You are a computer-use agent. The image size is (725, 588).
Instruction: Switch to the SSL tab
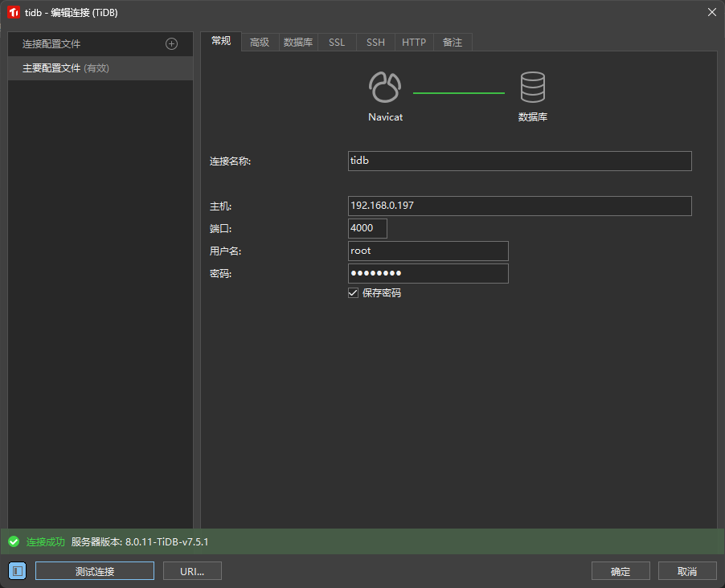337,43
